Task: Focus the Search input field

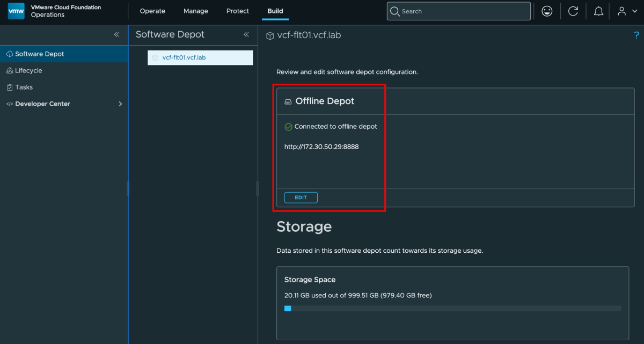Action: pos(458,11)
